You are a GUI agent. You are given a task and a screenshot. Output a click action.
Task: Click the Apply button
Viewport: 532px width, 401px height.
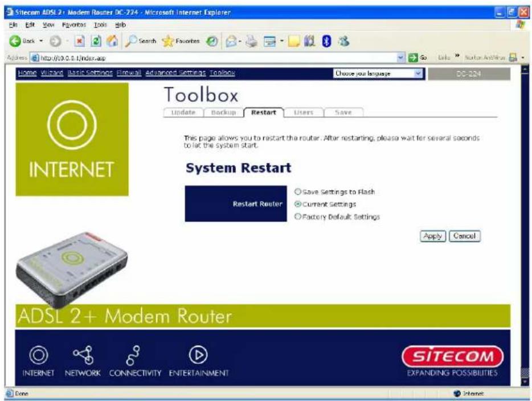click(432, 236)
